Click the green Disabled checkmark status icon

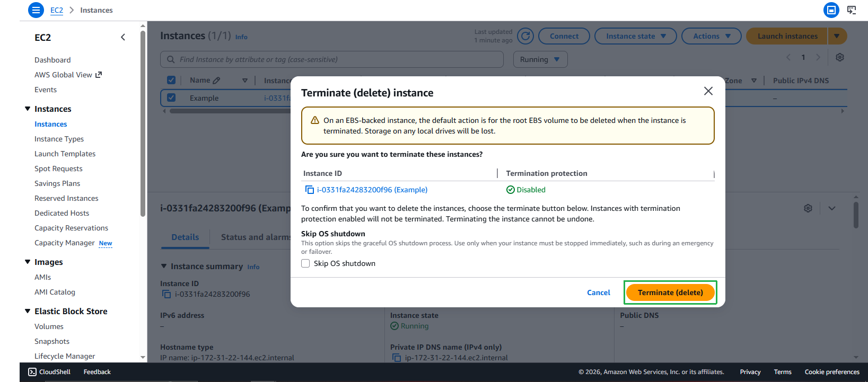point(511,190)
